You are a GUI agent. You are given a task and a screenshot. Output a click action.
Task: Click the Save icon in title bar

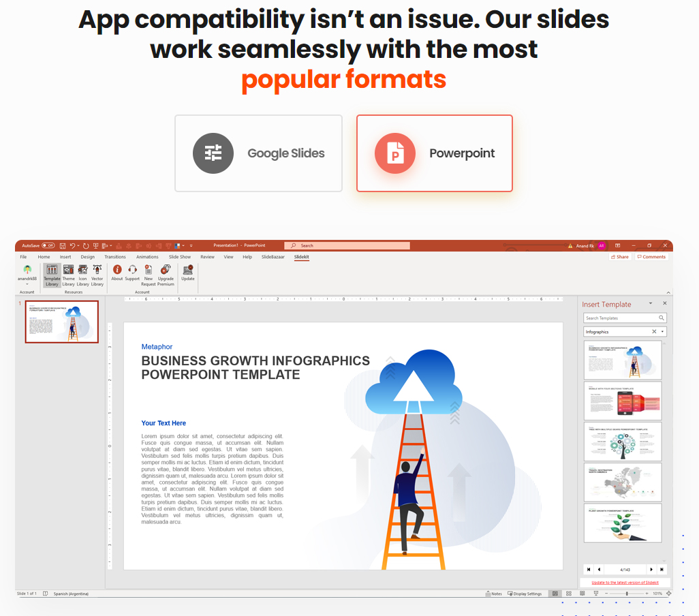point(63,245)
